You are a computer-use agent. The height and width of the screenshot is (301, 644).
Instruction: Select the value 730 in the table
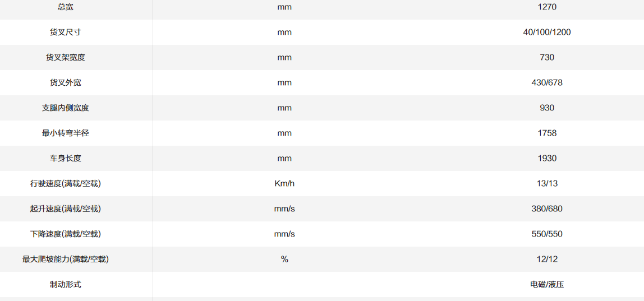[546, 58]
